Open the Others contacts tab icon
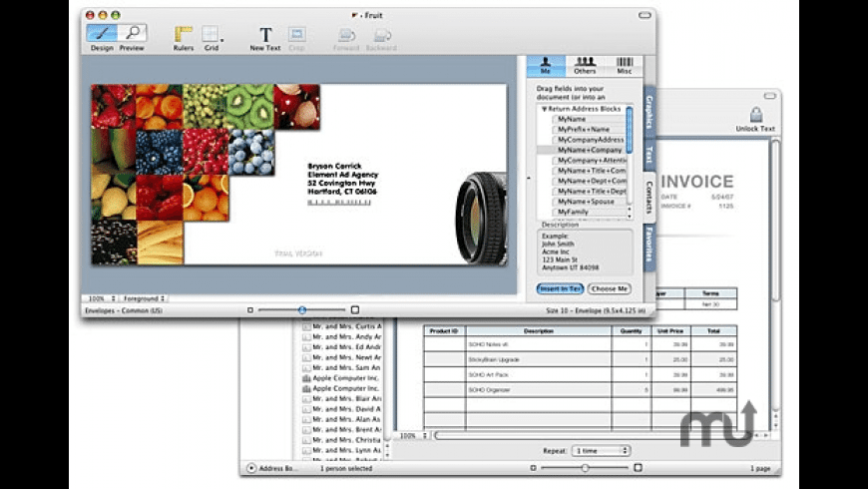The width and height of the screenshot is (868, 489). 586,66
